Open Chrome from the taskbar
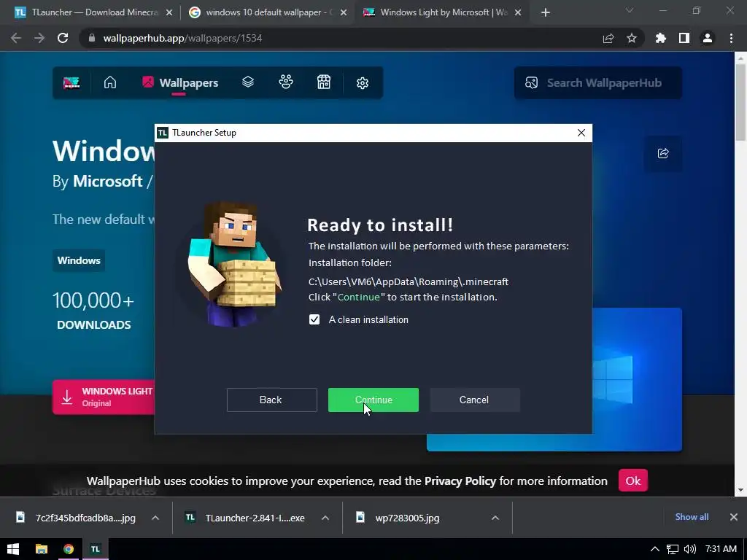 tap(69, 549)
